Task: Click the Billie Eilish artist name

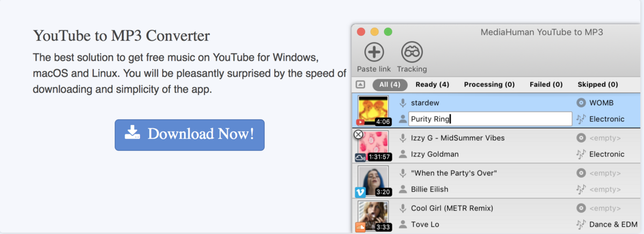Action: (x=430, y=189)
